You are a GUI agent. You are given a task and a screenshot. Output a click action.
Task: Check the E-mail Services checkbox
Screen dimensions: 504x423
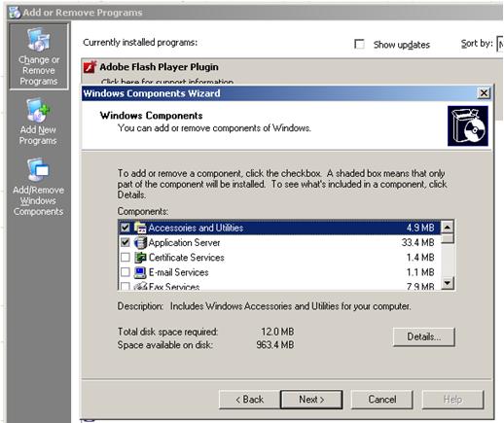(126, 272)
